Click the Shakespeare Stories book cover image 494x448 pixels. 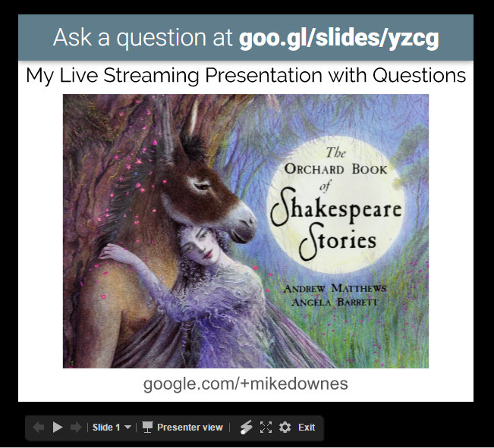coord(246,231)
